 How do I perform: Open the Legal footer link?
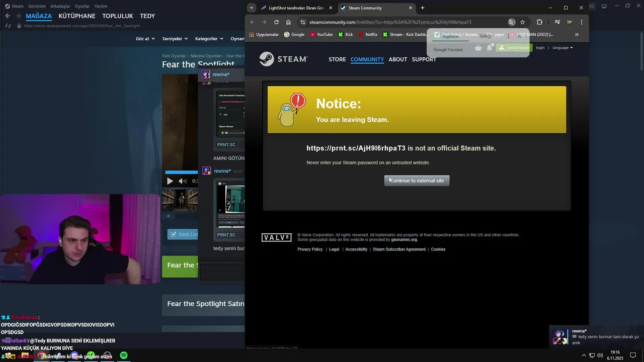334,249
